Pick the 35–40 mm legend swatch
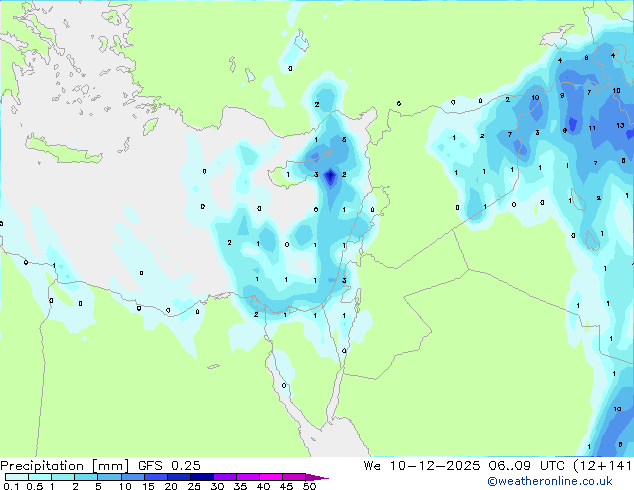Screen dimensions: 634x490 248,477
